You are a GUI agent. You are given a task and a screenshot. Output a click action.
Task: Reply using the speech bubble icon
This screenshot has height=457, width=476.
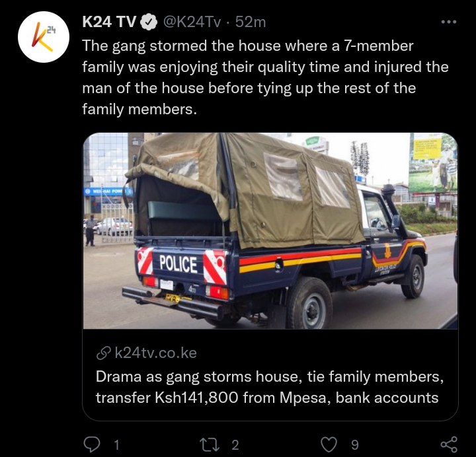pos(92,444)
